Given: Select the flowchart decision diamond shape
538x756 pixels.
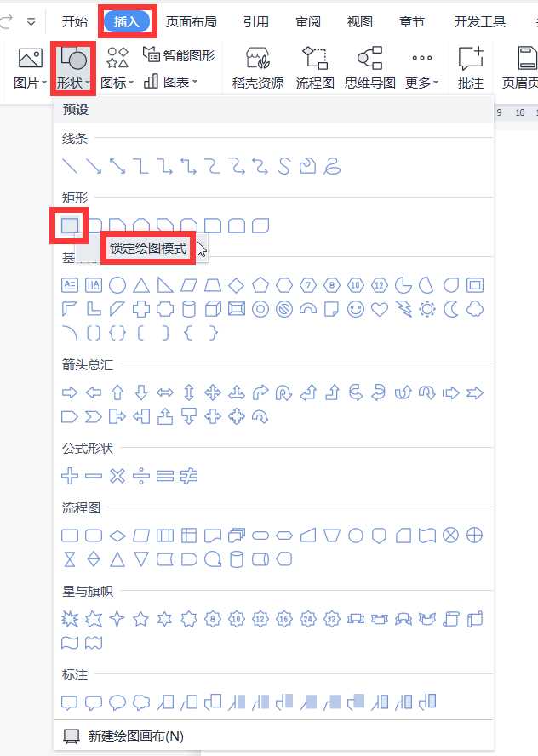Looking at the screenshot, I should pyautogui.click(x=117, y=535).
